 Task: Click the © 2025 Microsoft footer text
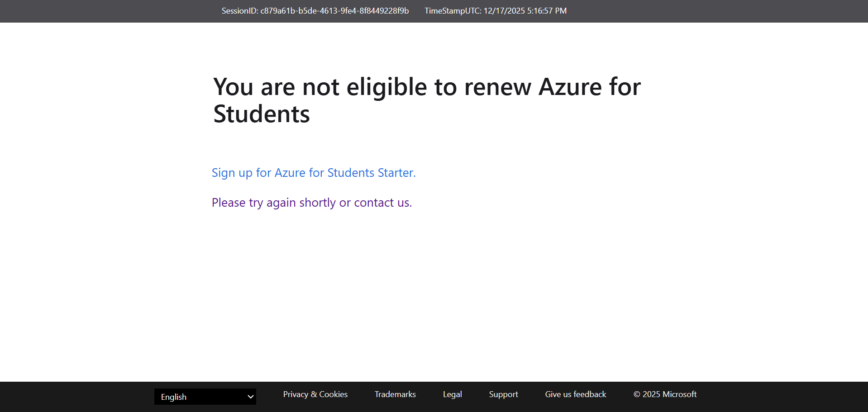point(665,394)
